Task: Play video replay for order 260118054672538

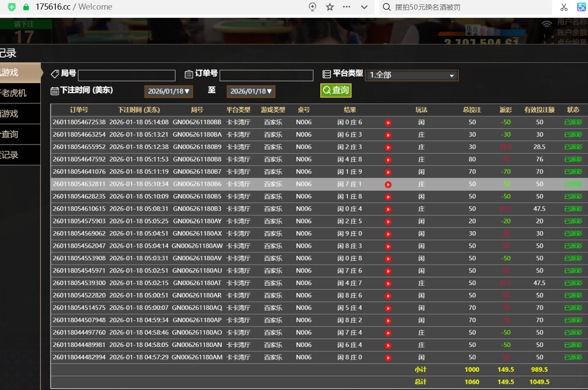Action: pos(388,123)
